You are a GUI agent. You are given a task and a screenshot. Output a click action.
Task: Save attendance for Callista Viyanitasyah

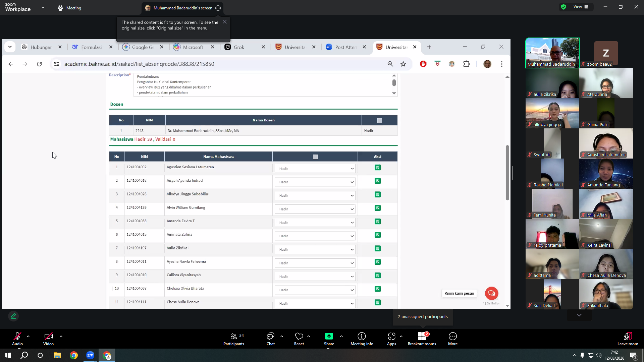378,275
